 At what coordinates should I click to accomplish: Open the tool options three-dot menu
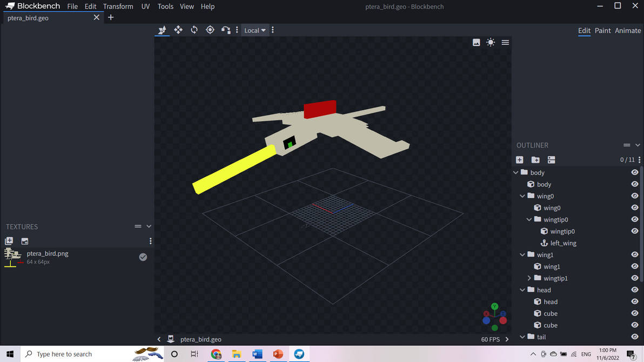click(237, 30)
